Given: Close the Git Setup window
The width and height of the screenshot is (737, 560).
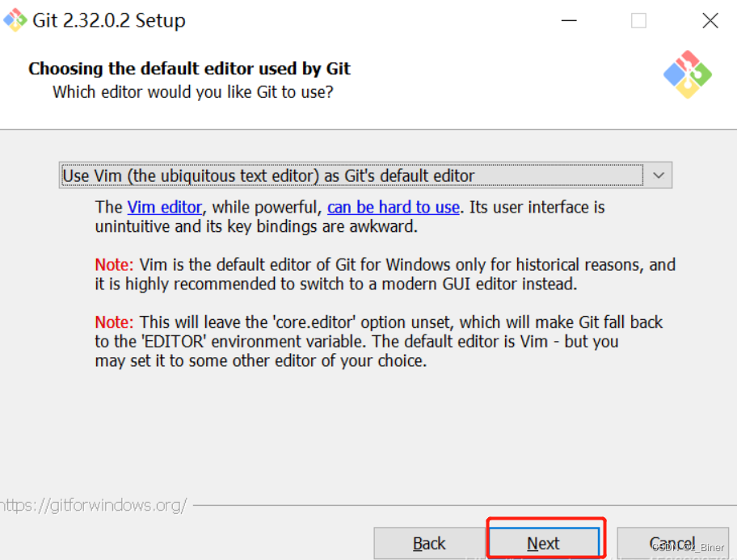Looking at the screenshot, I should [x=710, y=20].
